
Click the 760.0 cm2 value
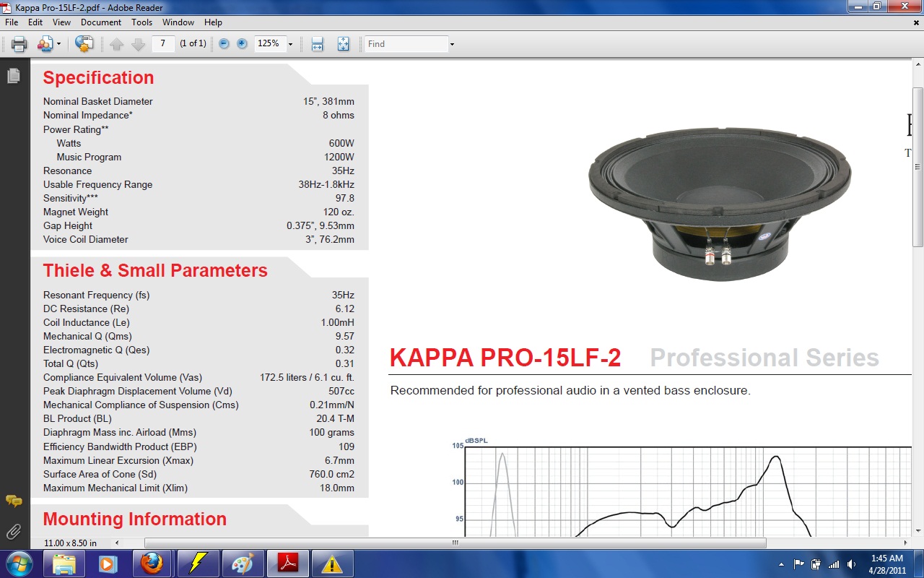click(x=332, y=474)
